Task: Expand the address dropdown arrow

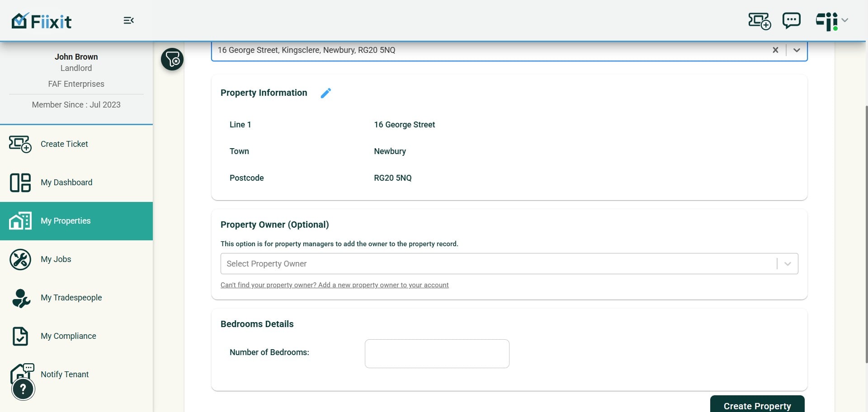Action: click(797, 50)
